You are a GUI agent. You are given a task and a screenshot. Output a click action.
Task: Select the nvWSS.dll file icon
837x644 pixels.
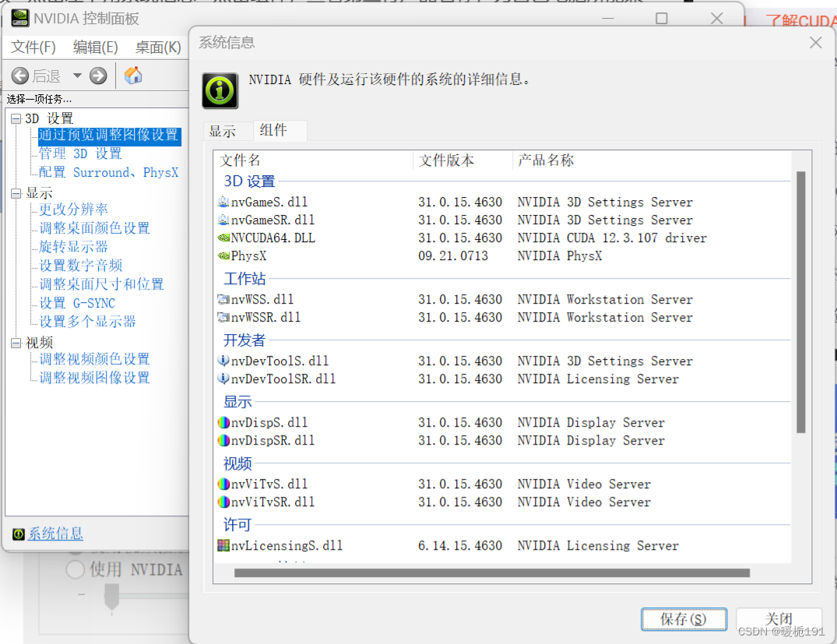coord(223,299)
